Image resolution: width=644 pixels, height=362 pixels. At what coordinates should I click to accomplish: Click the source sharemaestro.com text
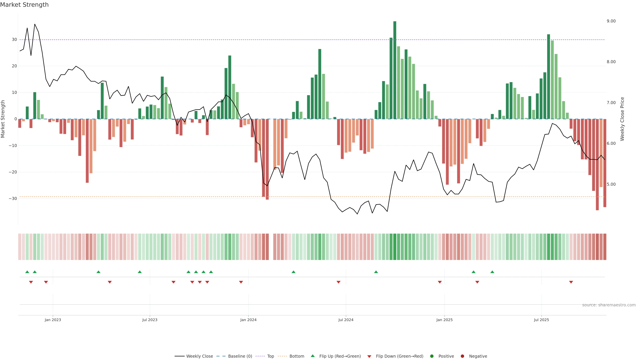click(x=609, y=305)
